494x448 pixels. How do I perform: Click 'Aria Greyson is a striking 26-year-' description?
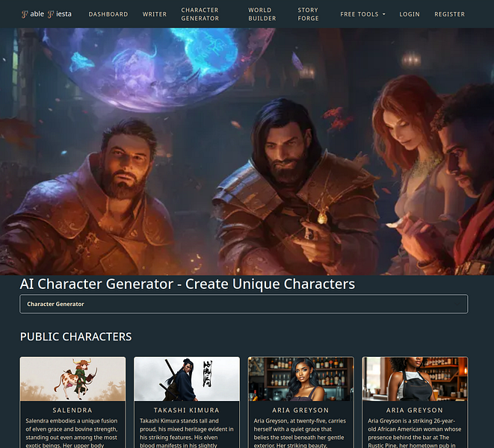pyautogui.click(x=415, y=433)
